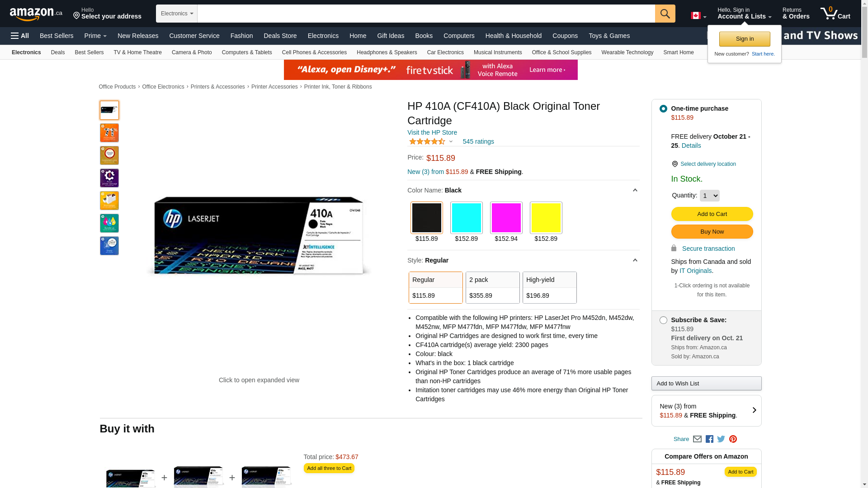This screenshot has height=488, width=868.
Task: Open Deals Store in navigation bar
Action: tap(280, 36)
